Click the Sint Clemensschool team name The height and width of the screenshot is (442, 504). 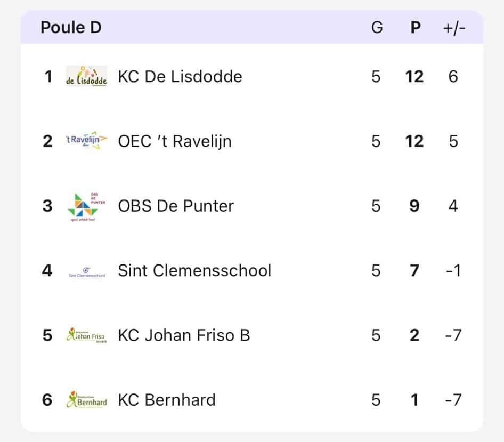194,271
